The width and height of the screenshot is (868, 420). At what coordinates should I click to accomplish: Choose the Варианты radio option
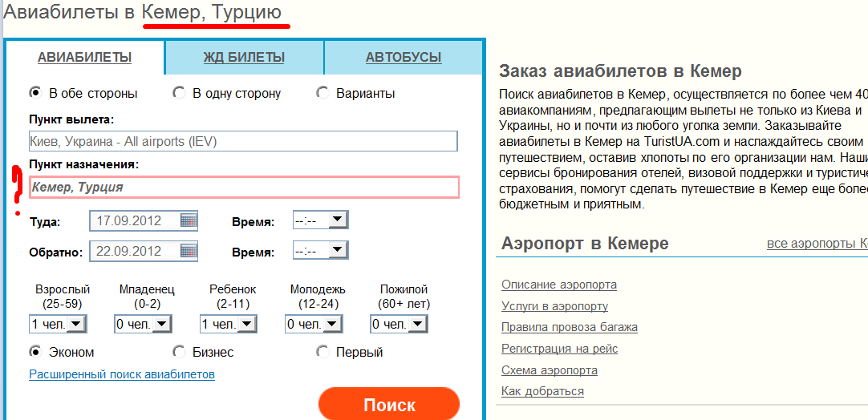click(x=322, y=93)
